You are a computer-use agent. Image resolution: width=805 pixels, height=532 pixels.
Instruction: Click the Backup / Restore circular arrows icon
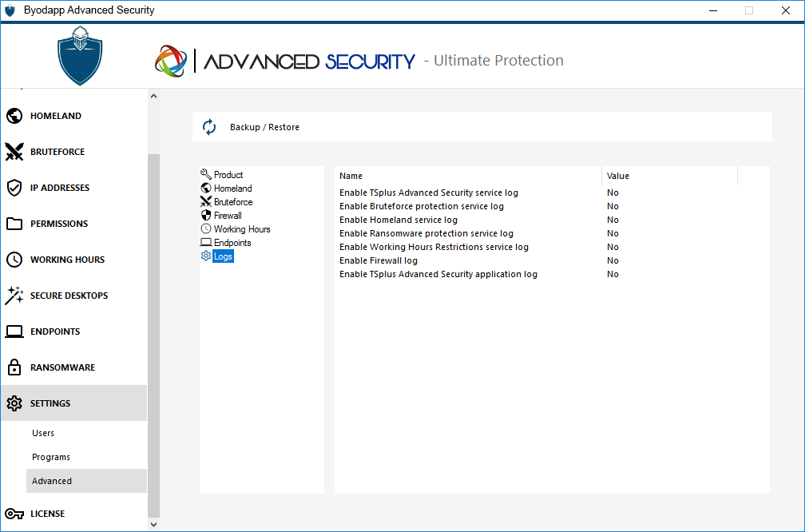coord(209,127)
